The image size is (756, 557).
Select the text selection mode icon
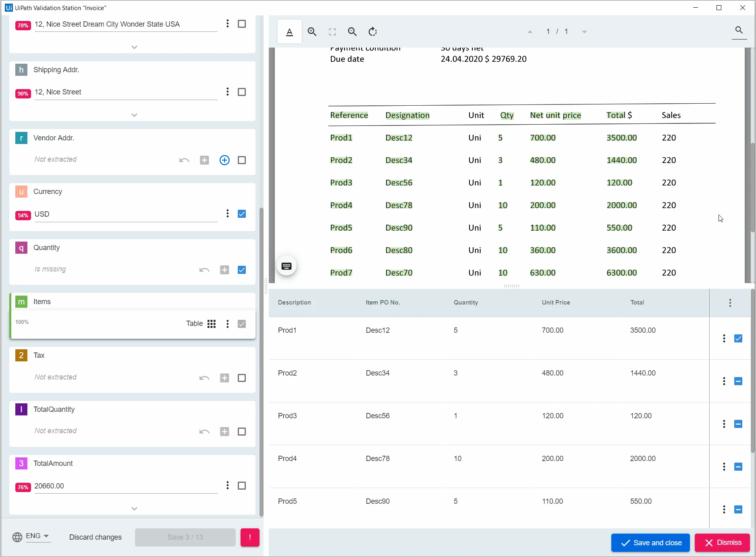click(x=289, y=31)
